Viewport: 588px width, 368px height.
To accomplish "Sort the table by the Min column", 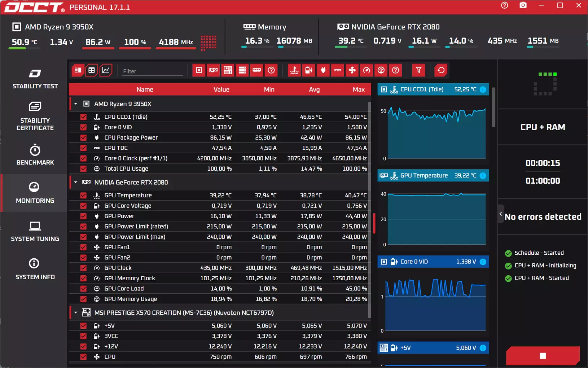I will pyautogui.click(x=269, y=89).
